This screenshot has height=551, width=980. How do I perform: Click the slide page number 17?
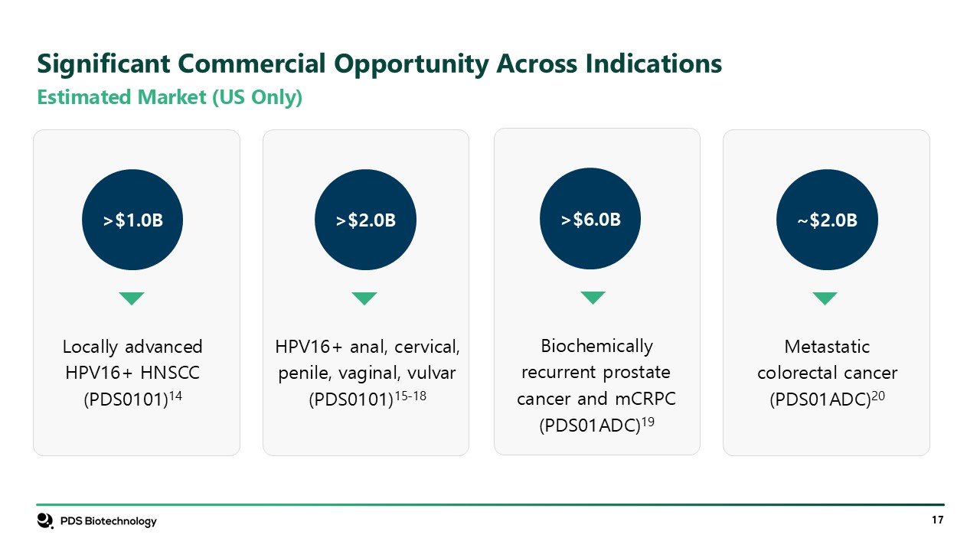click(937, 520)
